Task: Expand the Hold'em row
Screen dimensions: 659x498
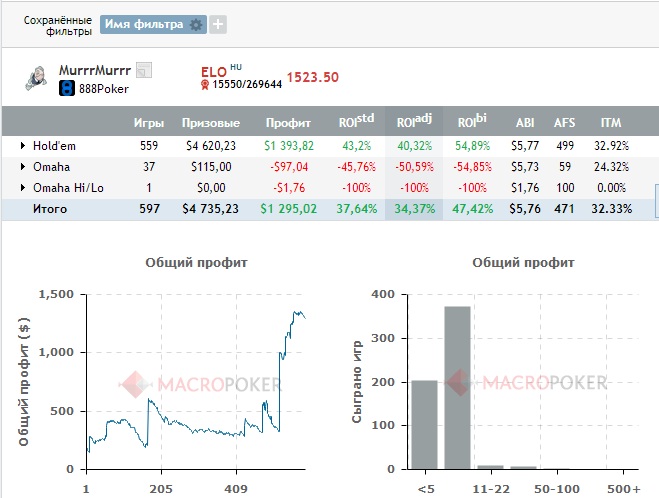Action: pyautogui.click(x=23, y=145)
